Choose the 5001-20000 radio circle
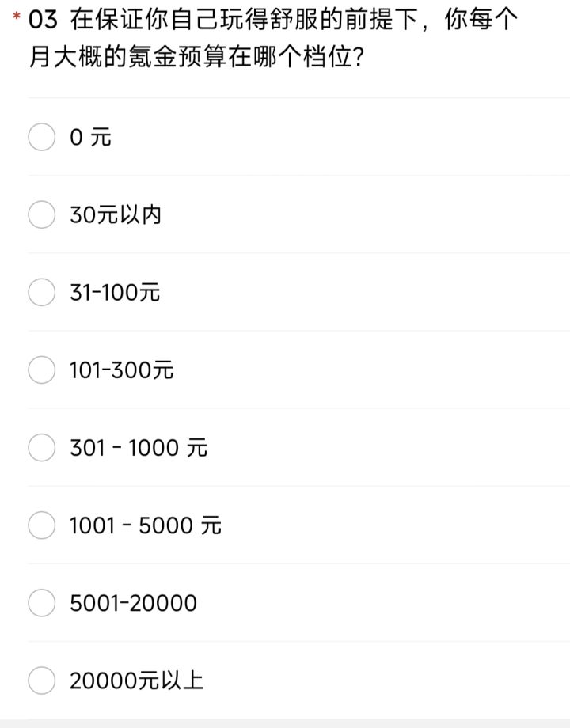Screen dimensions: 570x728 [41, 603]
